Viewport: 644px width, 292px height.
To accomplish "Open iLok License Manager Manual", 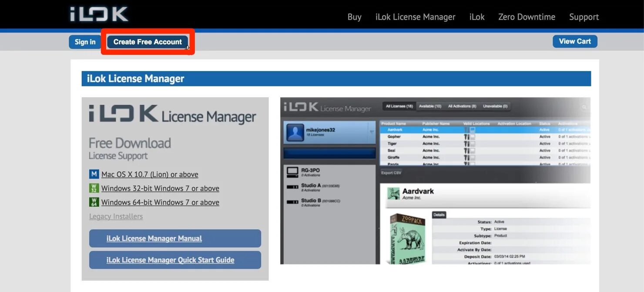I will (175, 238).
